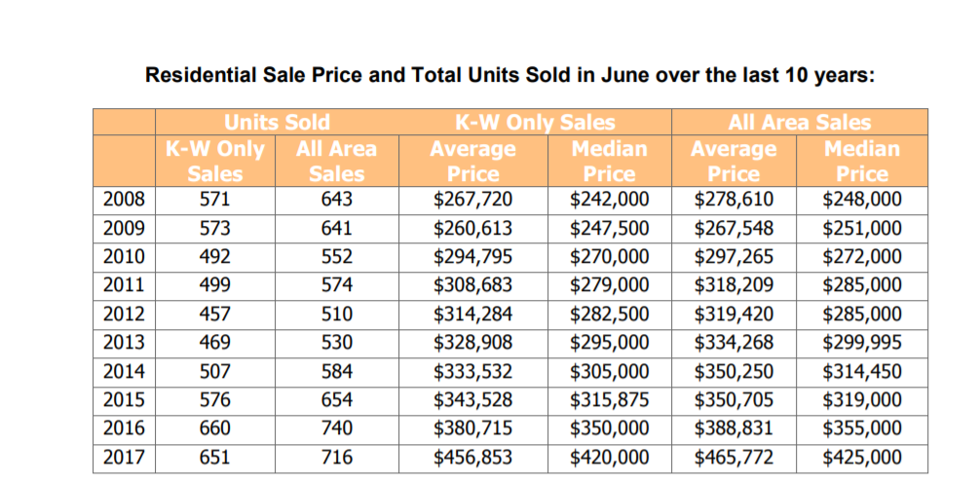The image size is (980, 483).
Task: Click the "All Area Sales" price group header
Action: [799, 123]
